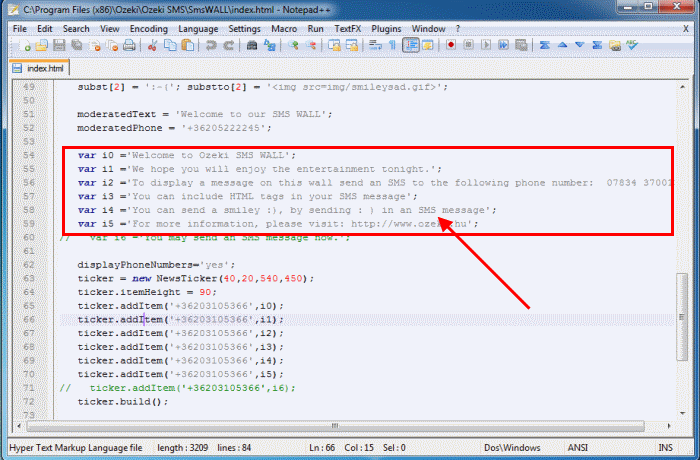The width and height of the screenshot is (700, 460).
Task: Print the document via the printer icon
Action: (129, 46)
